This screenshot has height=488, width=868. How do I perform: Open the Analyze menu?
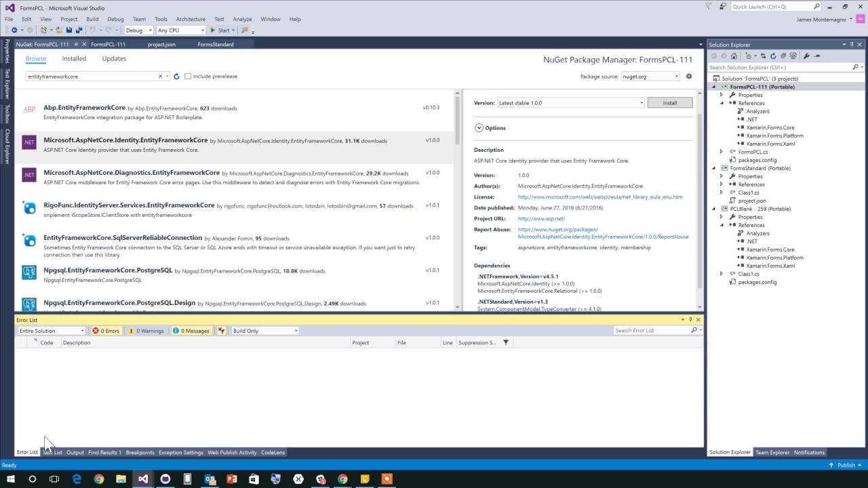point(242,19)
